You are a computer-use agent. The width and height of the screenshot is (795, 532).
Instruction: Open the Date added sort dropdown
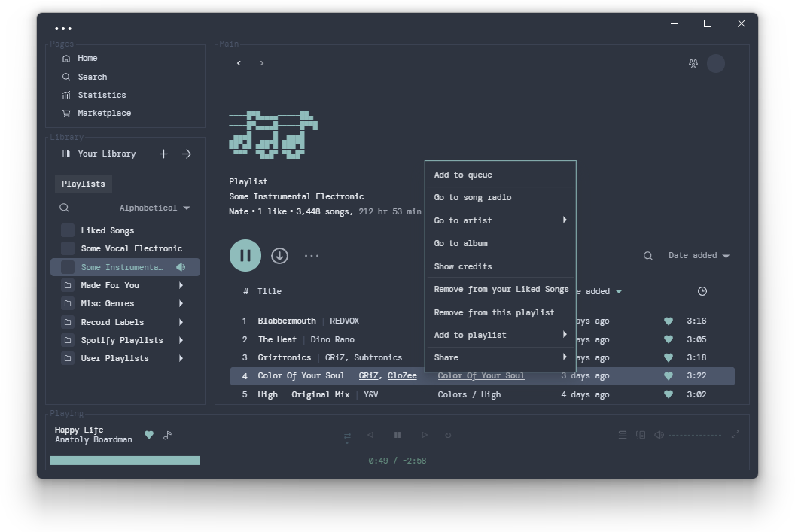click(x=699, y=256)
